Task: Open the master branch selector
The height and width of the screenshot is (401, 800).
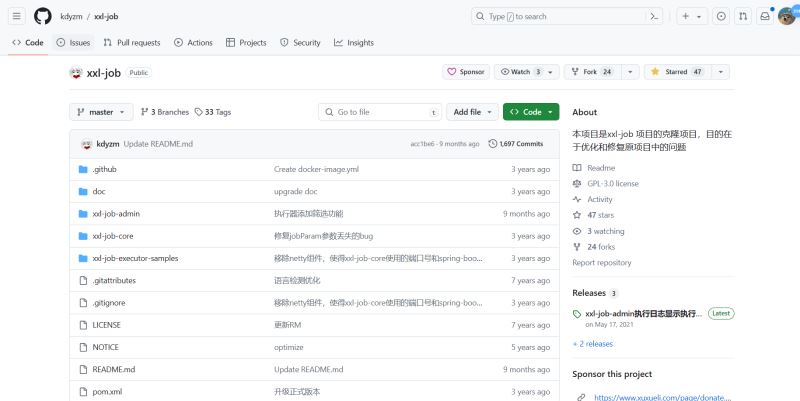Action: (x=101, y=112)
